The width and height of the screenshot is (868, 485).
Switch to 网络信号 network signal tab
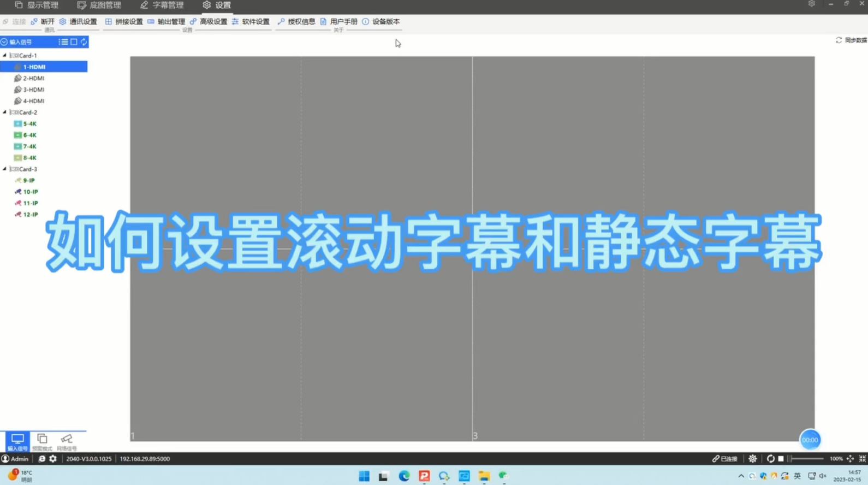[x=67, y=442]
